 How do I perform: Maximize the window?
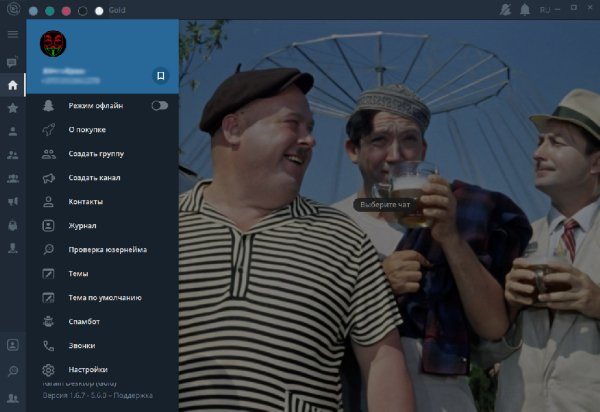(x=574, y=8)
